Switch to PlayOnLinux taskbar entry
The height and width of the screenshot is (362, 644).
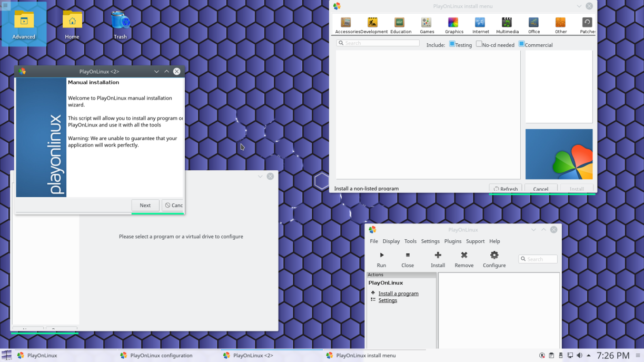click(x=65, y=356)
